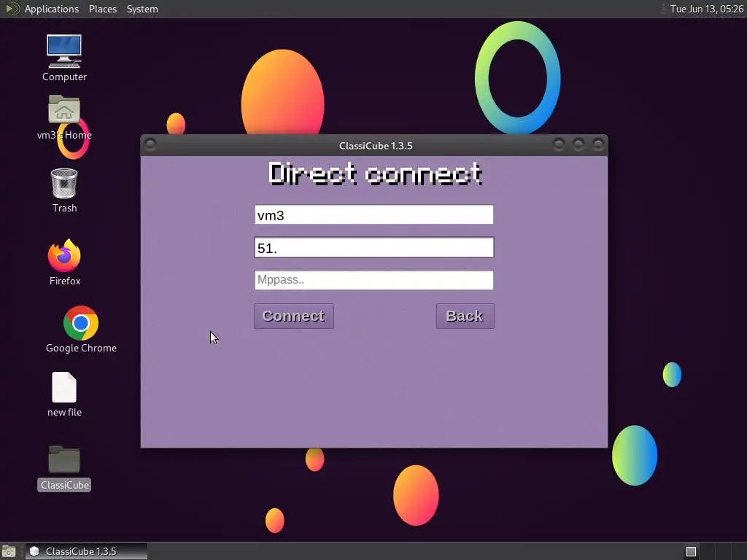Close the ClassiCube window
This screenshot has width=747, height=560.
pyautogui.click(x=598, y=144)
